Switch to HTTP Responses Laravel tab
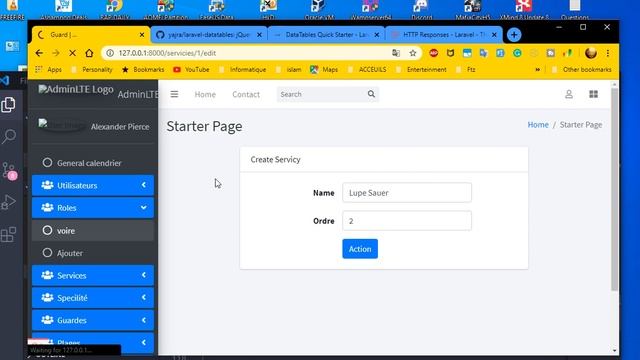The width and height of the screenshot is (640, 360). 443,35
